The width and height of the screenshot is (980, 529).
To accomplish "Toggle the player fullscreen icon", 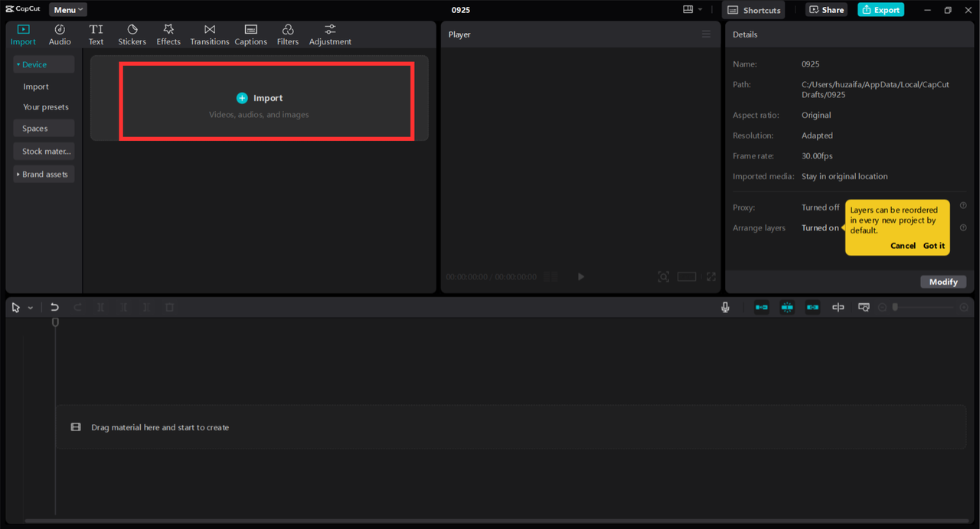I will 711,276.
